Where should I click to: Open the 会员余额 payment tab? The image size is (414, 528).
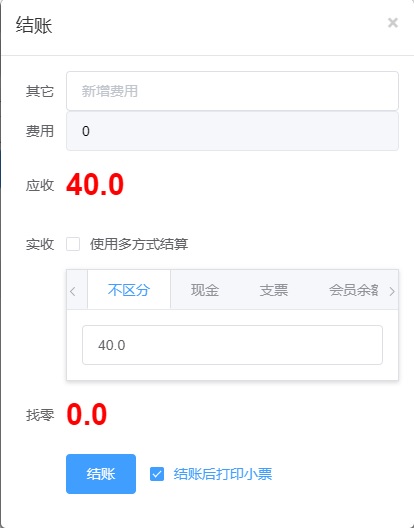[x=353, y=290]
